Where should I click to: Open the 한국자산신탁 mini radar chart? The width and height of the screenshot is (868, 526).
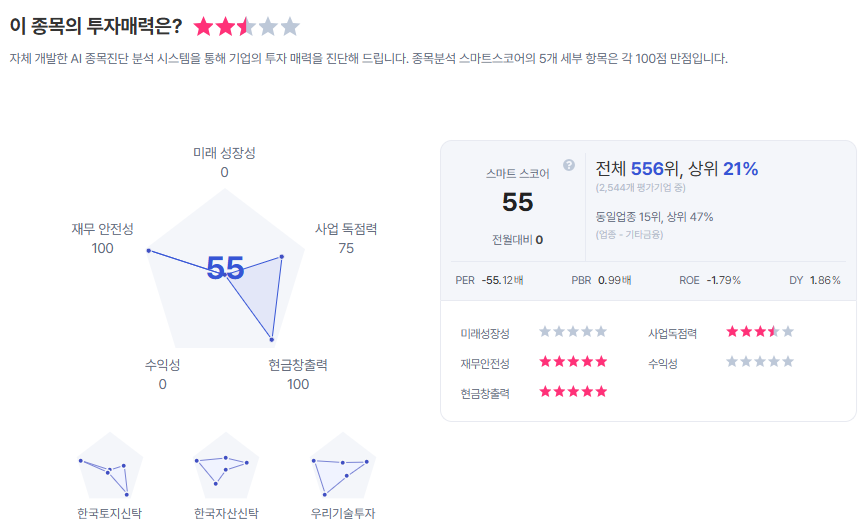coord(226,467)
